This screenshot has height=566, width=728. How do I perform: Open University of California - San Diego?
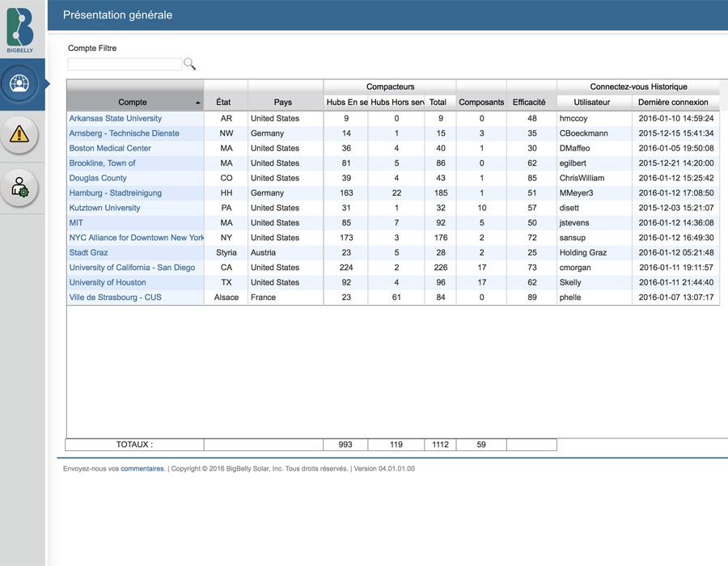pyautogui.click(x=132, y=268)
